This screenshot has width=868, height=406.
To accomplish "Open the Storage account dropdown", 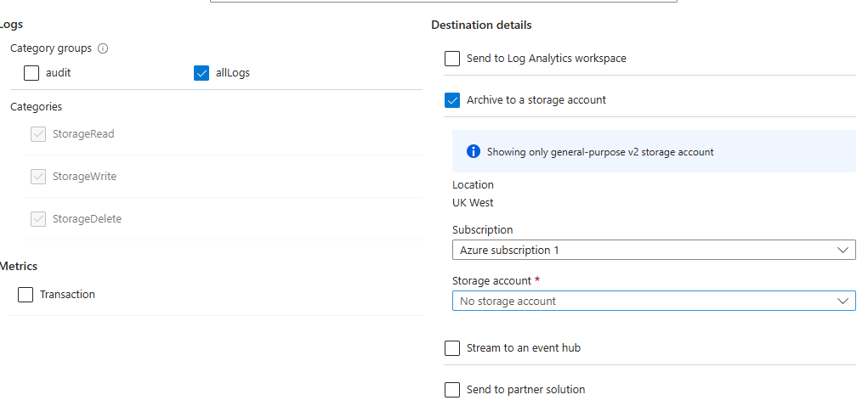I will coord(654,301).
